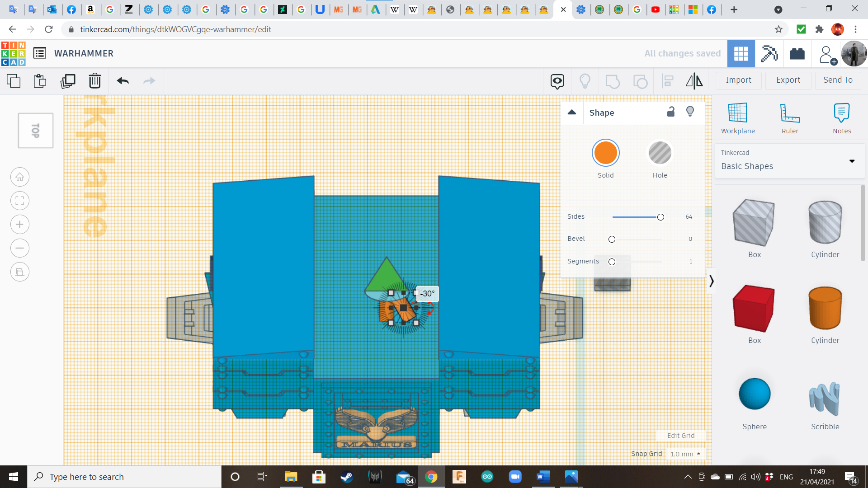Switch to 3D design grid view
The height and width of the screenshot is (488, 868).
pos(741,54)
